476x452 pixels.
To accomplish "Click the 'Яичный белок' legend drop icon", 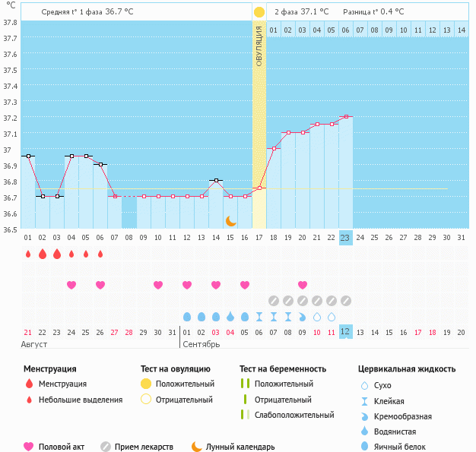I will coord(365,447).
